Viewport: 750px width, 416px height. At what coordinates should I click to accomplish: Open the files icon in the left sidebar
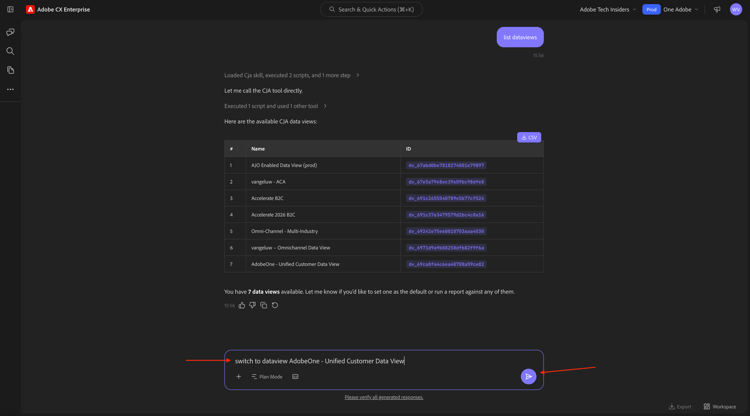click(10, 70)
